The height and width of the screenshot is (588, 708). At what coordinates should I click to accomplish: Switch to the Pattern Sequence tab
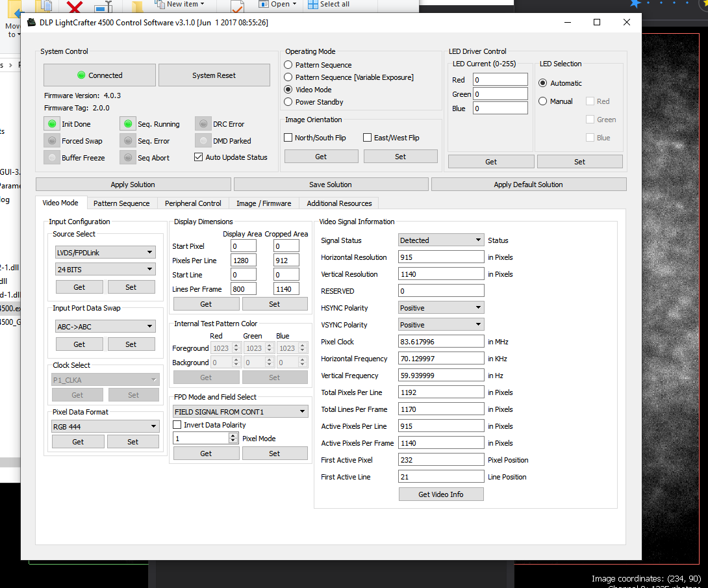[121, 203]
